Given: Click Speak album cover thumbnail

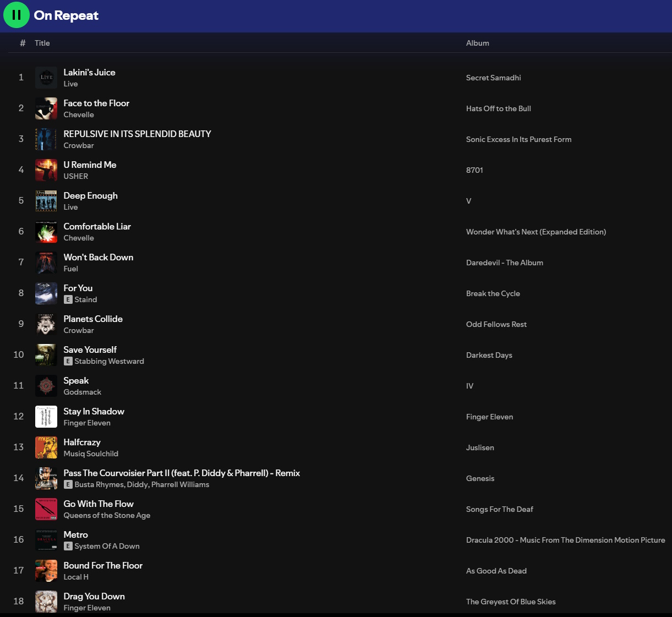Looking at the screenshot, I should tap(46, 386).
